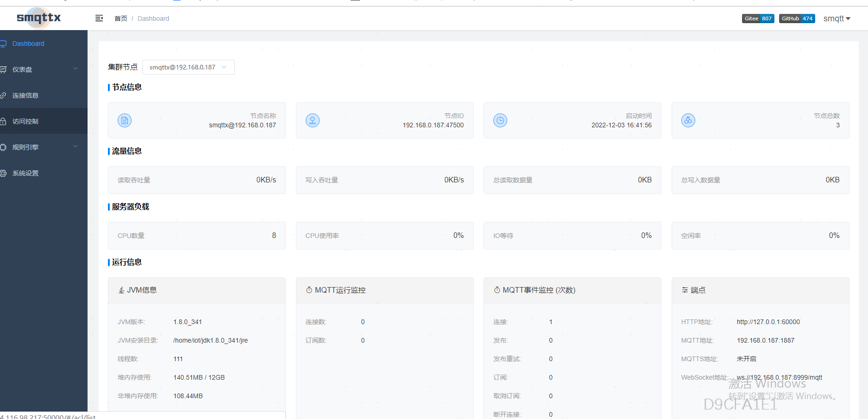Click the MQTTS地址 value 未开启

coord(747,359)
